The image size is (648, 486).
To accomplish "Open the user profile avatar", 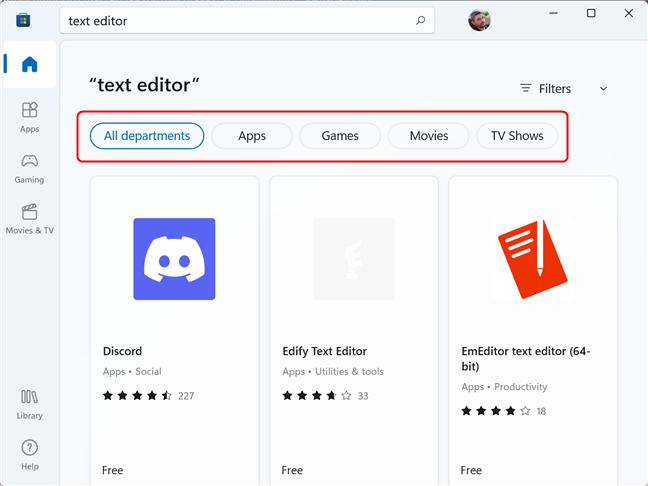I will click(x=479, y=20).
